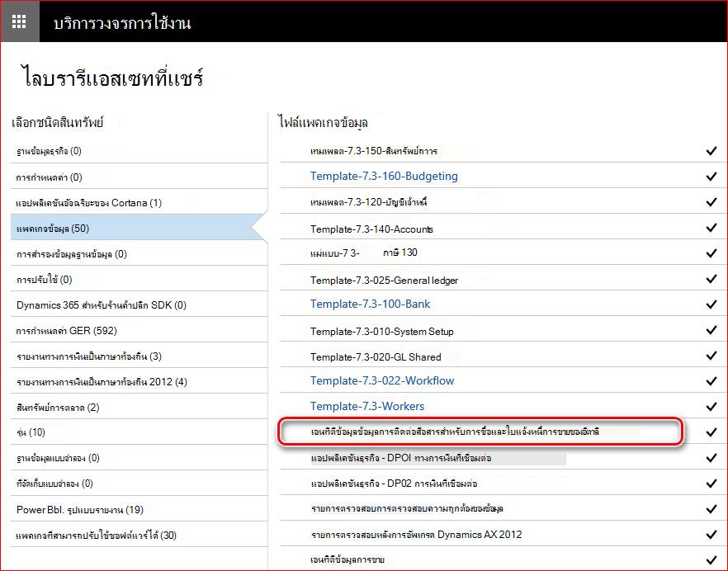The height and width of the screenshot is (571, 728).
Task: Click checkmark beside Template-7.3-010-System Setup
Action: coord(711,330)
